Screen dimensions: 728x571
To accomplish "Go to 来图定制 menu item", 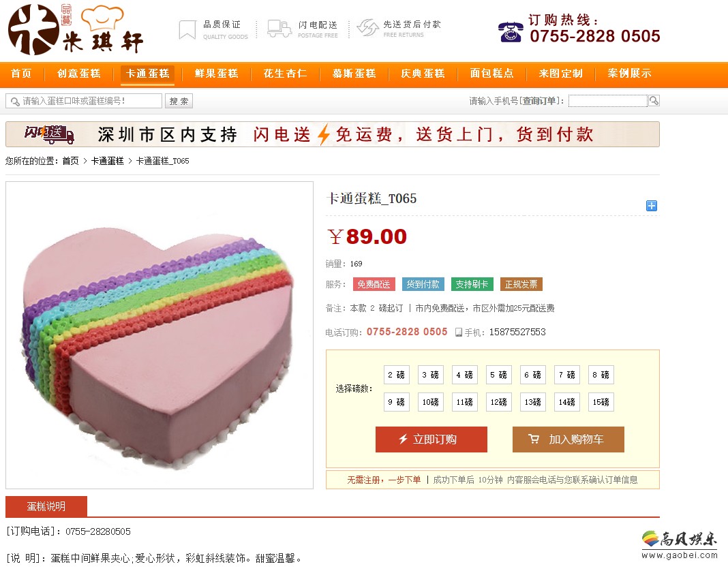I will [560, 74].
